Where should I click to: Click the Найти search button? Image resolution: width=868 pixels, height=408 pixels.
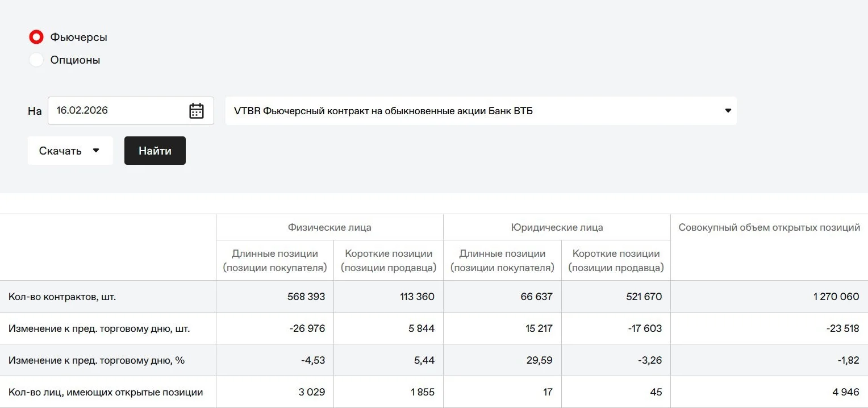(x=155, y=151)
